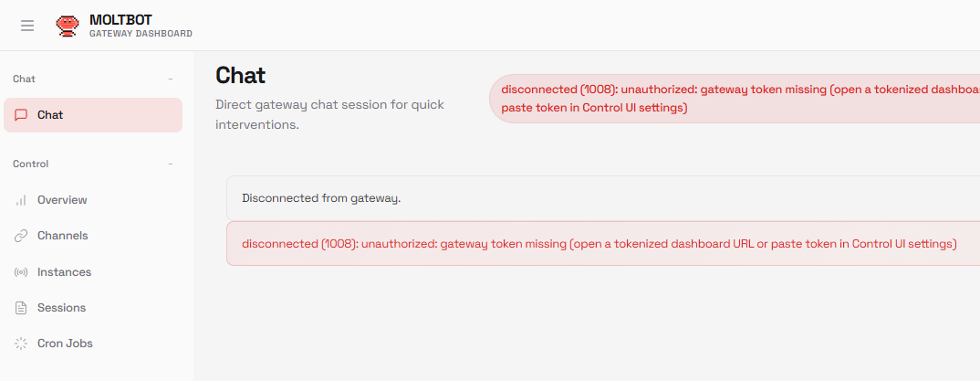The height and width of the screenshot is (381, 980).
Task: Click the Cron Jobs spinner icon
Action: [x=21, y=344]
